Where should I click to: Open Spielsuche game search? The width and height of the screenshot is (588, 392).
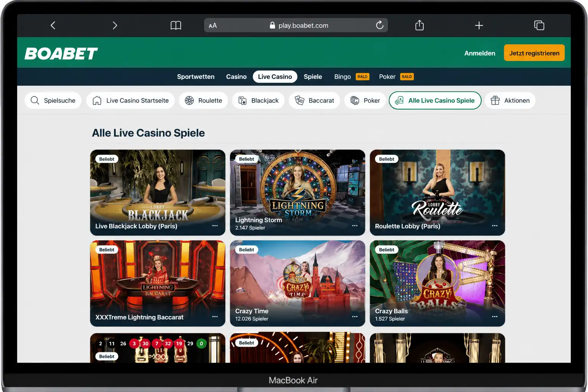(x=53, y=100)
